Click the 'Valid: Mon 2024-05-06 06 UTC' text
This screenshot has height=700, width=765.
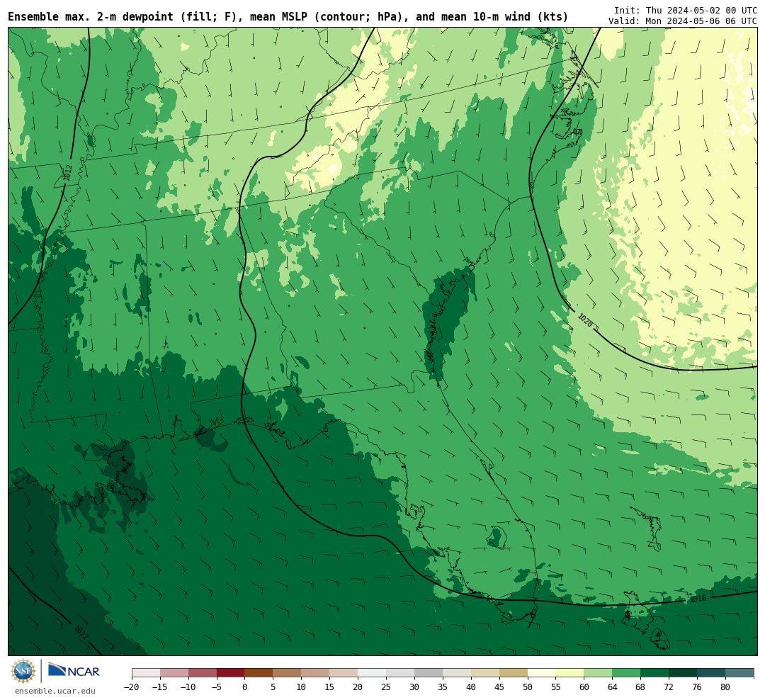[683, 21]
